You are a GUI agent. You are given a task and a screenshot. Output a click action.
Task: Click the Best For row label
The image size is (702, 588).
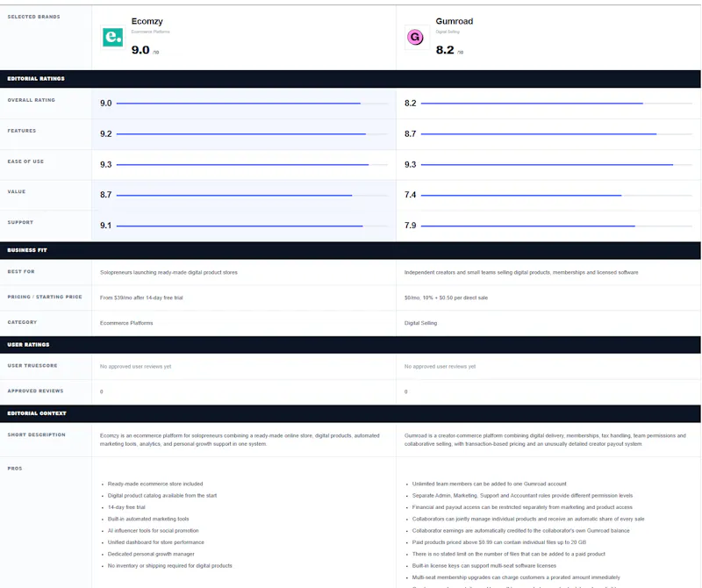pos(21,271)
